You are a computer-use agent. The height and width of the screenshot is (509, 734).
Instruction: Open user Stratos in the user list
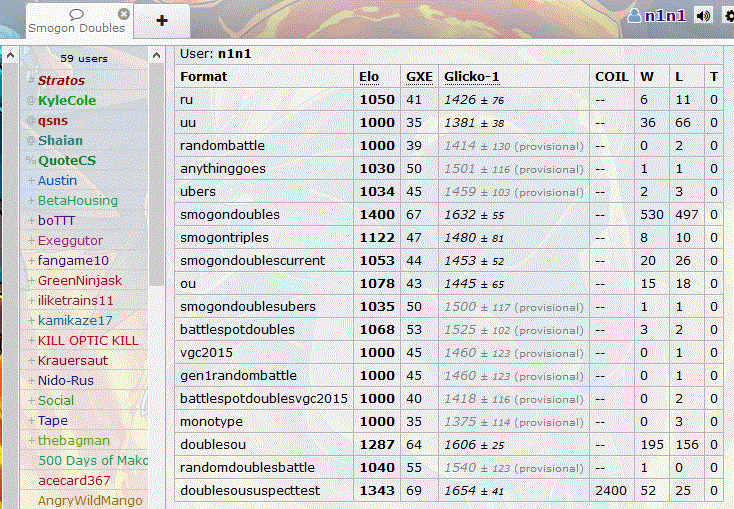point(61,80)
